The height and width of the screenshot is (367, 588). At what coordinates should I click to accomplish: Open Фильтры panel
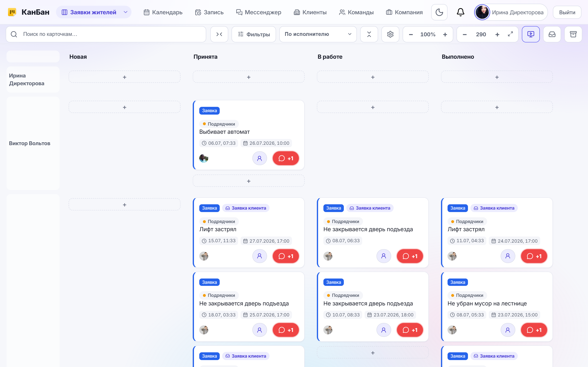(254, 34)
